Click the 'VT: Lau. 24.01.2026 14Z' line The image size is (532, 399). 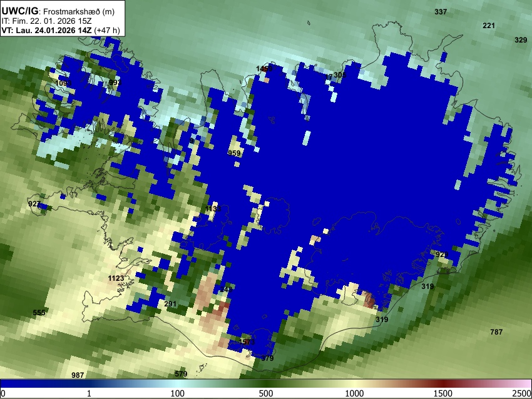(x=46, y=31)
